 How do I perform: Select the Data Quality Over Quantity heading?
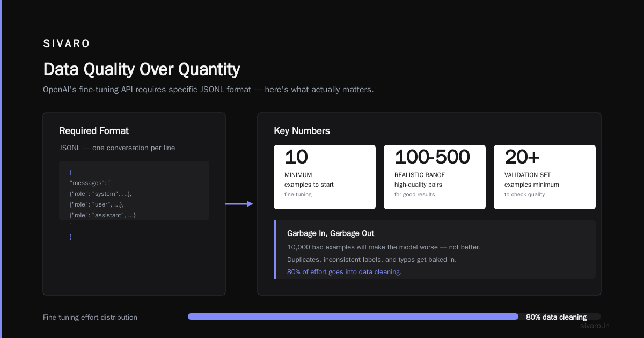coord(142,69)
